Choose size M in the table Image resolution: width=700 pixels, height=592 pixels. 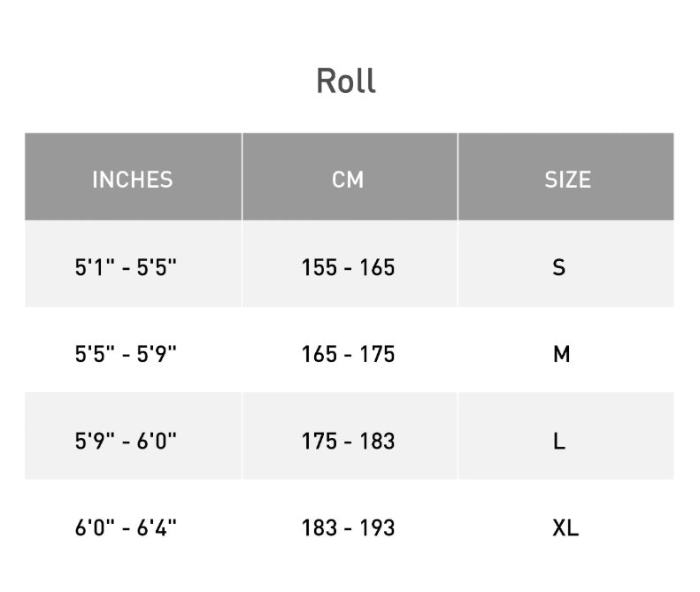561,354
